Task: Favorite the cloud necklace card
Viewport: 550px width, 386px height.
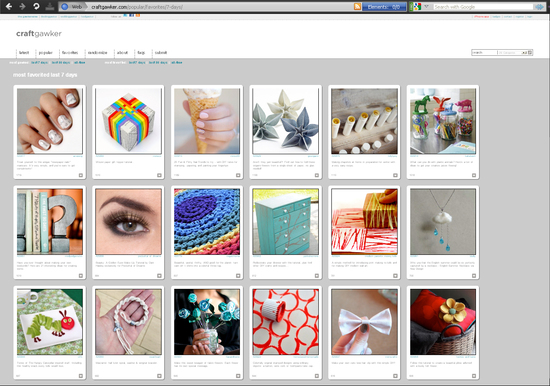Action: point(474,276)
